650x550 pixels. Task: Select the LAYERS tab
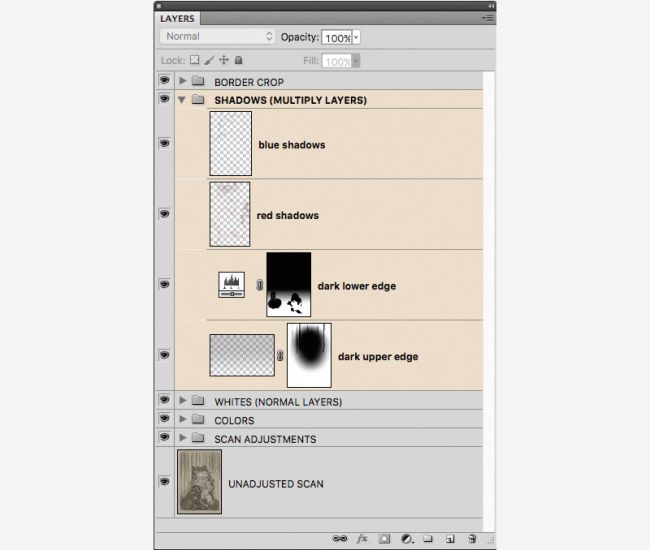[178, 18]
